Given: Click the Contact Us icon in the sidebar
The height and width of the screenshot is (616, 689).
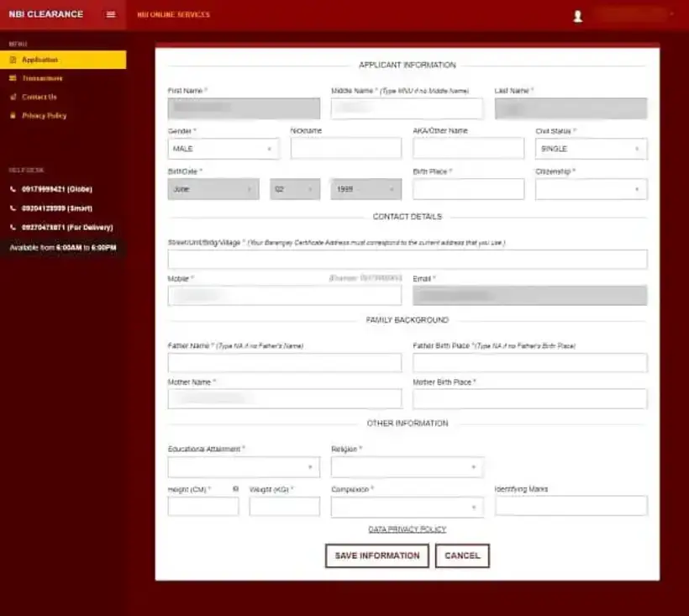Looking at the screenshot, I should (x=12, y=96).
